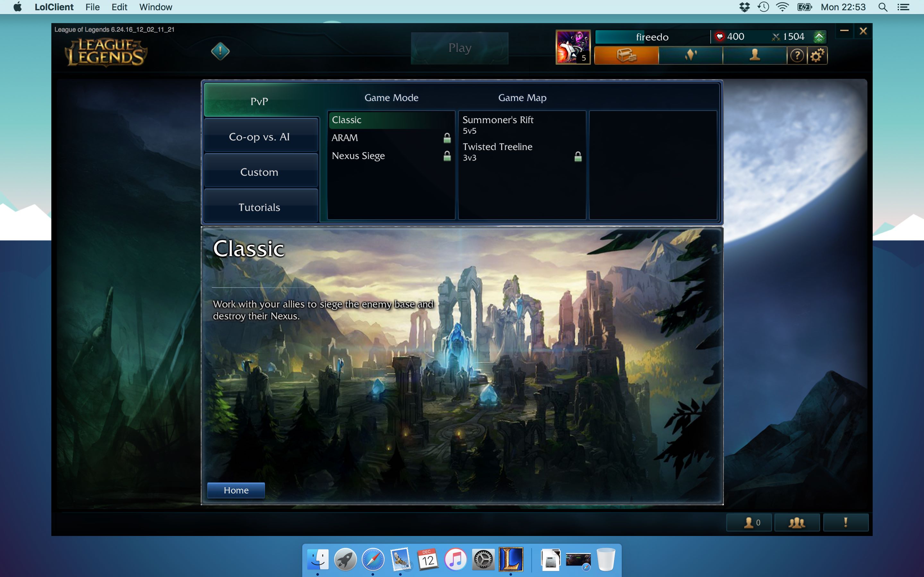
Task: Switch to the Co-op vs. AI tab
Action: click(x=260, y=137)
